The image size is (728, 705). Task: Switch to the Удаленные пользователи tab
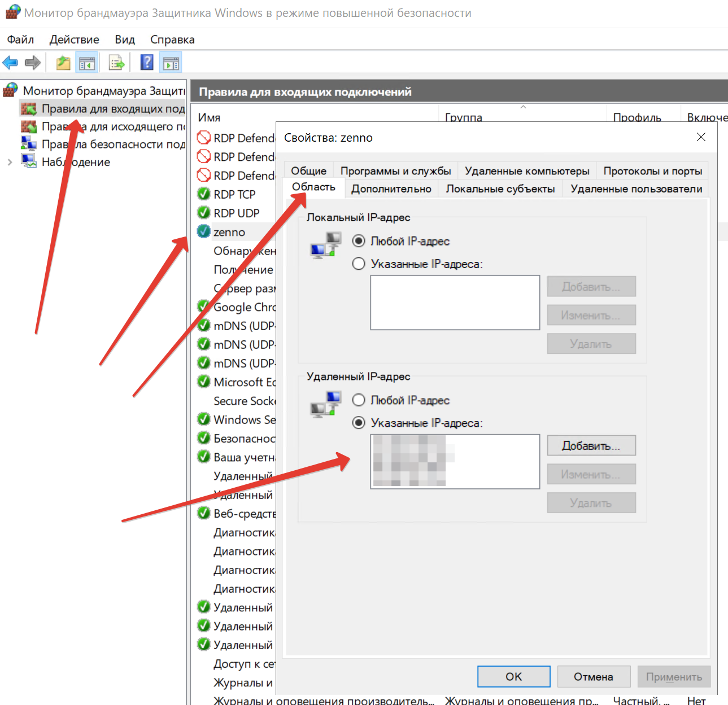636,189
